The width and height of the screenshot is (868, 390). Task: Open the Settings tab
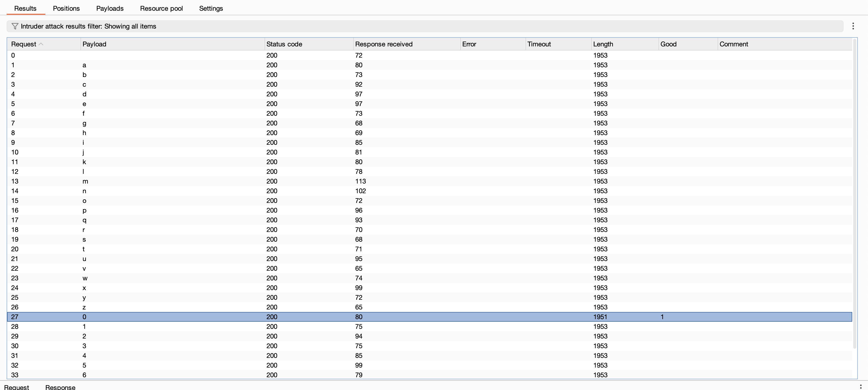(x=211, y=8)
